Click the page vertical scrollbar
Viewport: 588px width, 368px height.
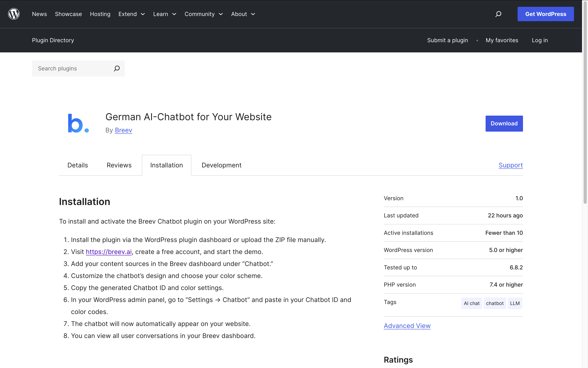click(x=585, y=102)
